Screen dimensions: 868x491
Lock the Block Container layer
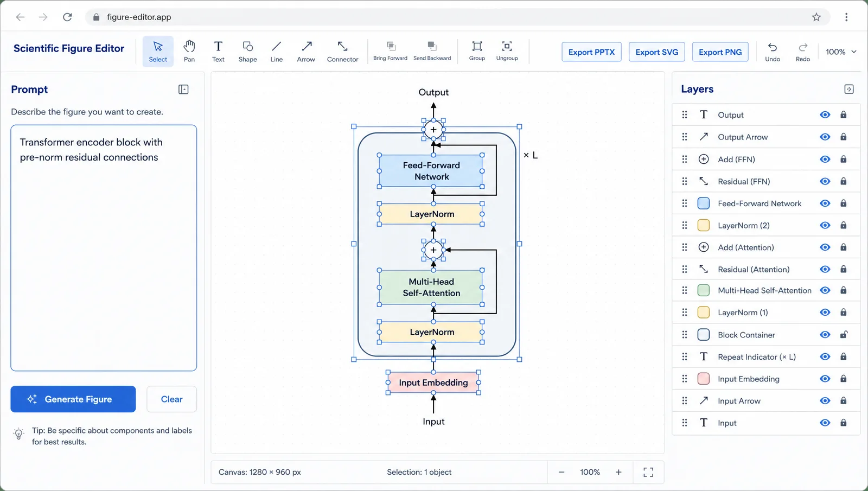(844, 335)
